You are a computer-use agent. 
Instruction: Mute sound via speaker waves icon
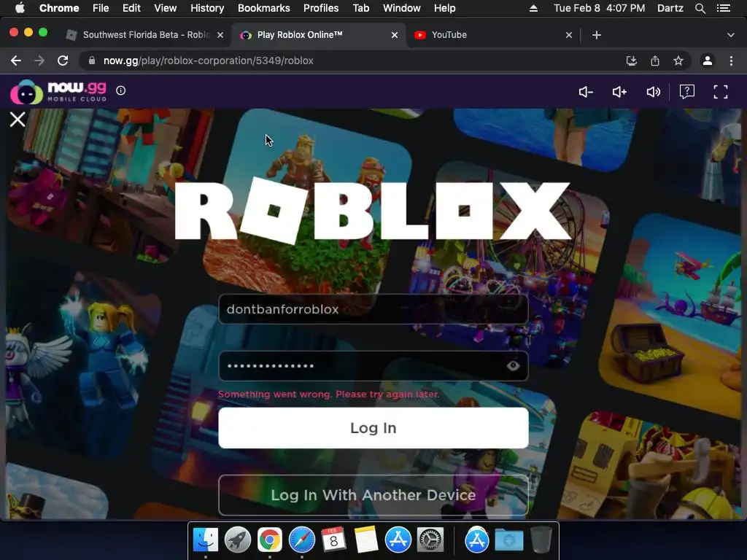click(653, 92)
